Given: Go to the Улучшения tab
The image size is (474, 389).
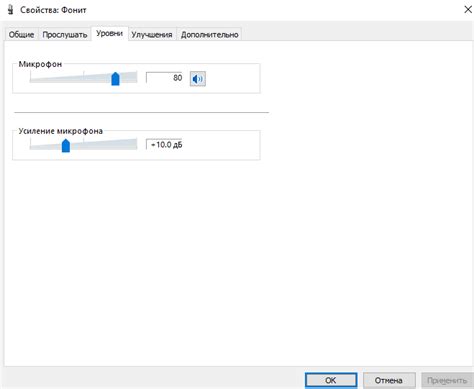Looking at the screenshot, I should click(x=152, y=34).
